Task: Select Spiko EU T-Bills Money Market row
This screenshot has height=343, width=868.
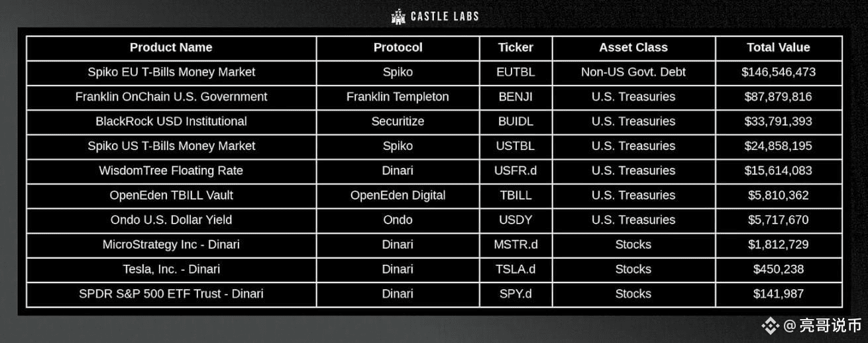Action: (x=435, y=72)
